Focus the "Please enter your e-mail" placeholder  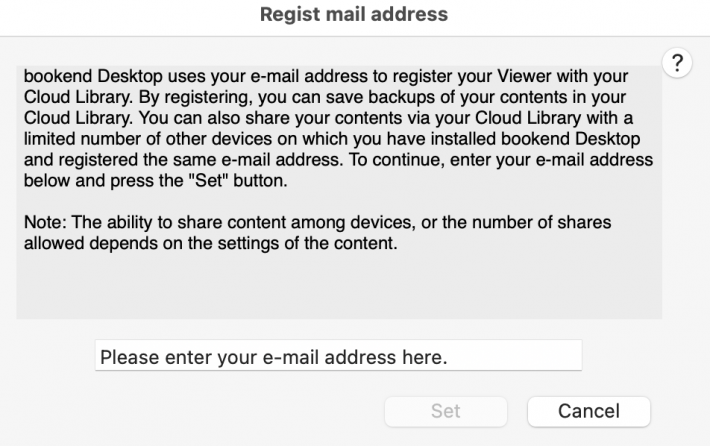point(273,357)
